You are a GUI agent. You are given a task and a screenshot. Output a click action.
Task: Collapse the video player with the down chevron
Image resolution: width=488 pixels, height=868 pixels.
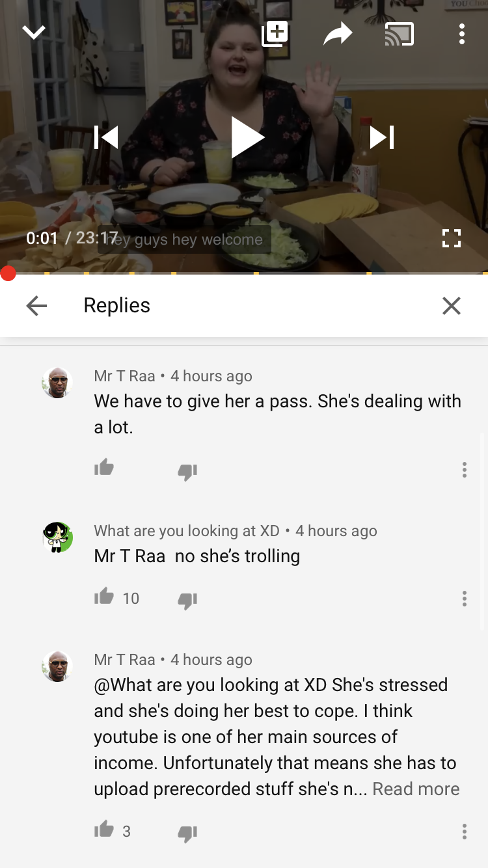click(x=34, y=32)
